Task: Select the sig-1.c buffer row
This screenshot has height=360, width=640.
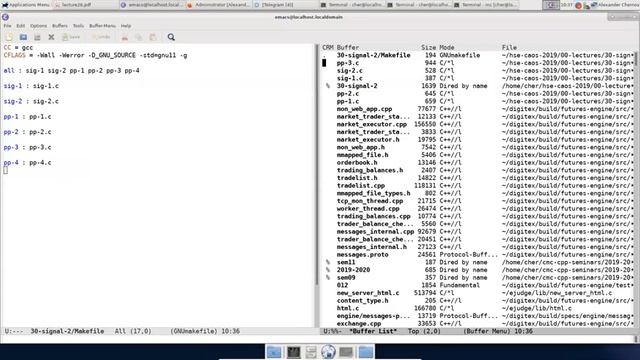Action: click(478, 78)
